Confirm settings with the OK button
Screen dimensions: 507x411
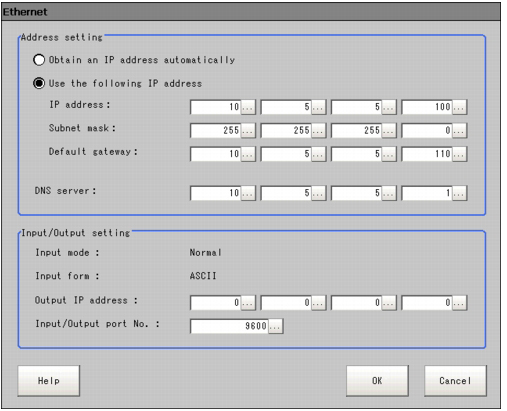377,381
